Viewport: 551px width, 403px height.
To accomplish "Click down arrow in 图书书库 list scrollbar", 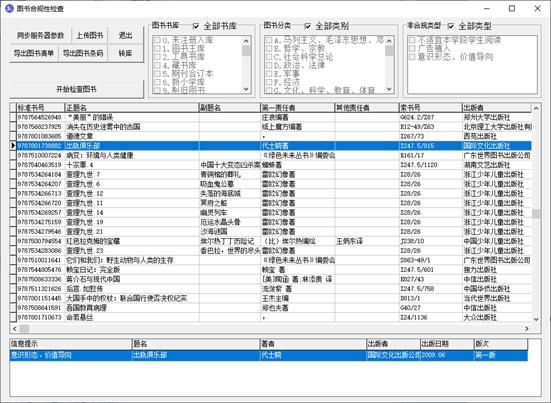I will 246,89.
